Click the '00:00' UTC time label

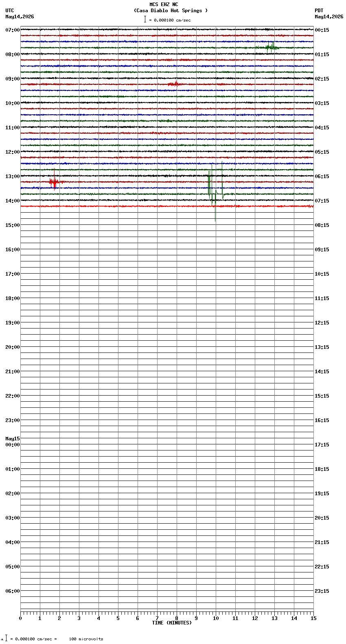(12, 445)
